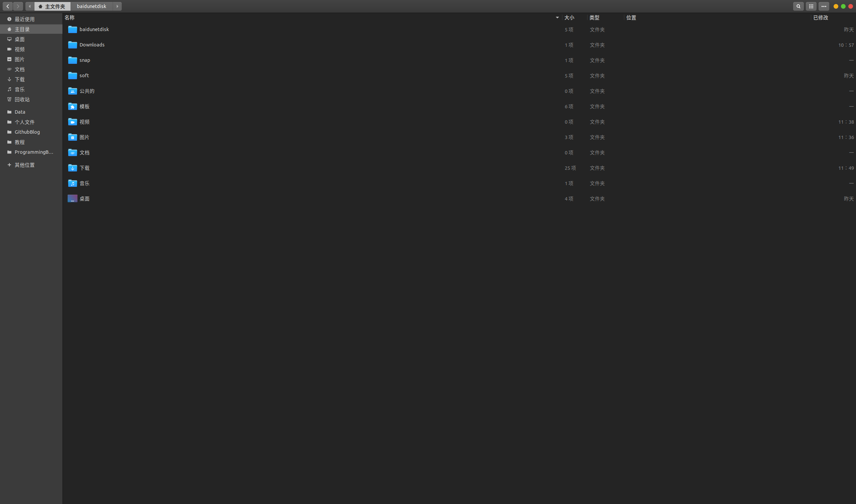
Task: Click the 类型 column header
Action: pyautogui.click(x=594, y=17)
